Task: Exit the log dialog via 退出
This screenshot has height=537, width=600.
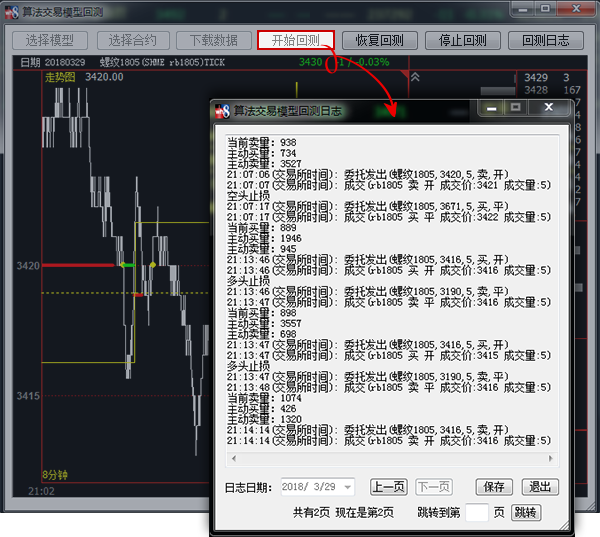Action: (x=540, y=487)
